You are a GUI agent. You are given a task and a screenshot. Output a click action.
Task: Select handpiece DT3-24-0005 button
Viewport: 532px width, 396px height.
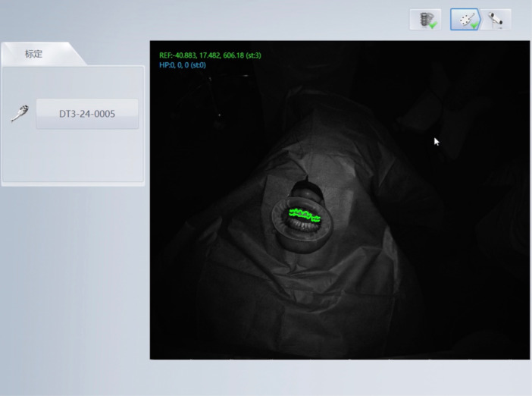pyautogui.click(x=87, y=114)
